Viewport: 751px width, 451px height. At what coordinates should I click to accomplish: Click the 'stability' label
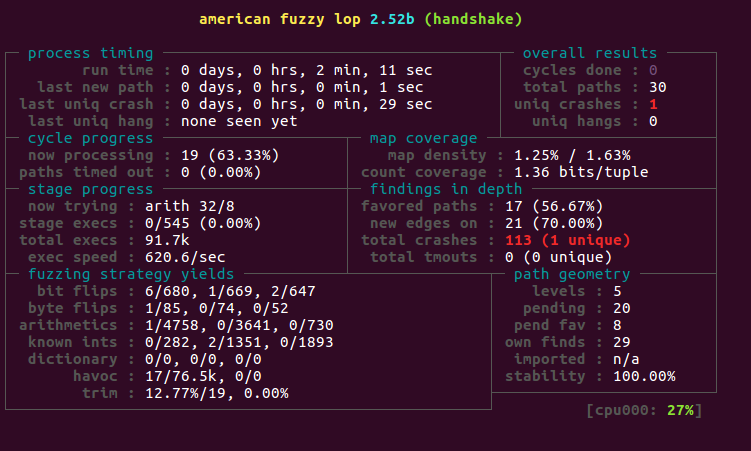[545, 376]
